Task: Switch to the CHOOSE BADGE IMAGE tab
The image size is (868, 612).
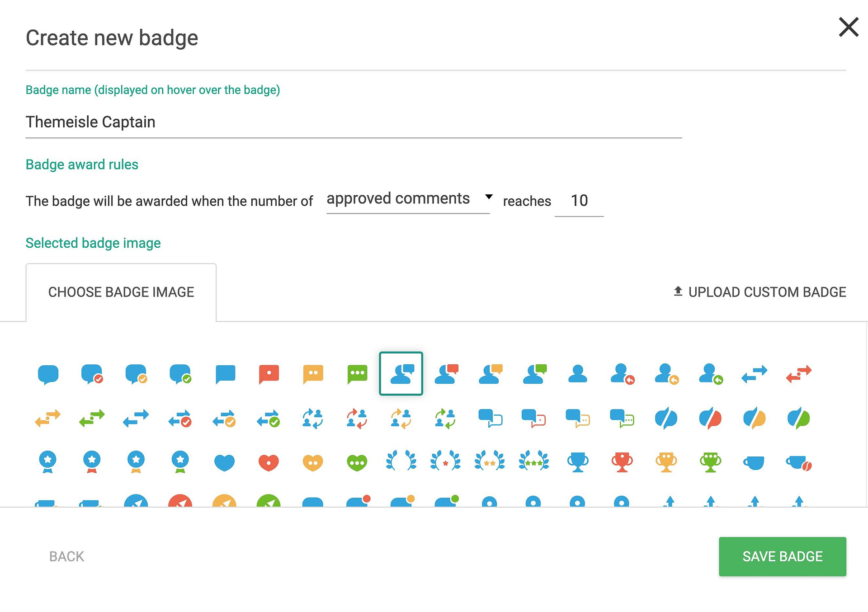Action: point(121,292)
